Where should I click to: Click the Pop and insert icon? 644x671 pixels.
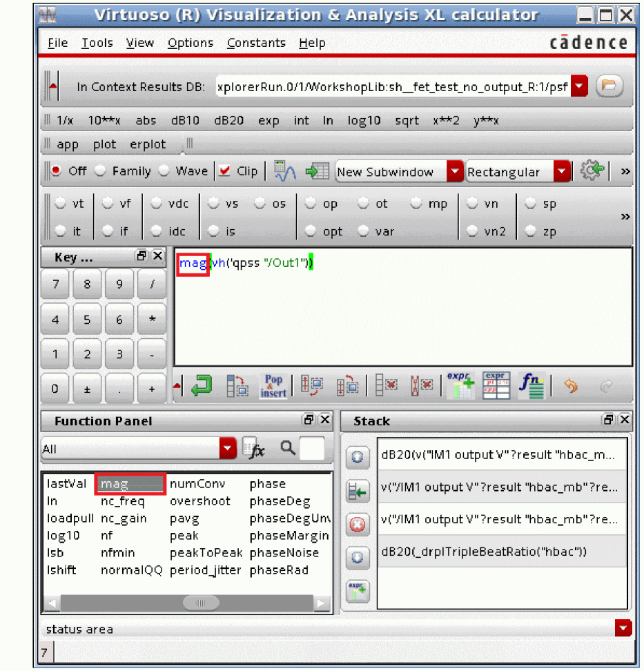pyautogui.click(x=273, y=386)
